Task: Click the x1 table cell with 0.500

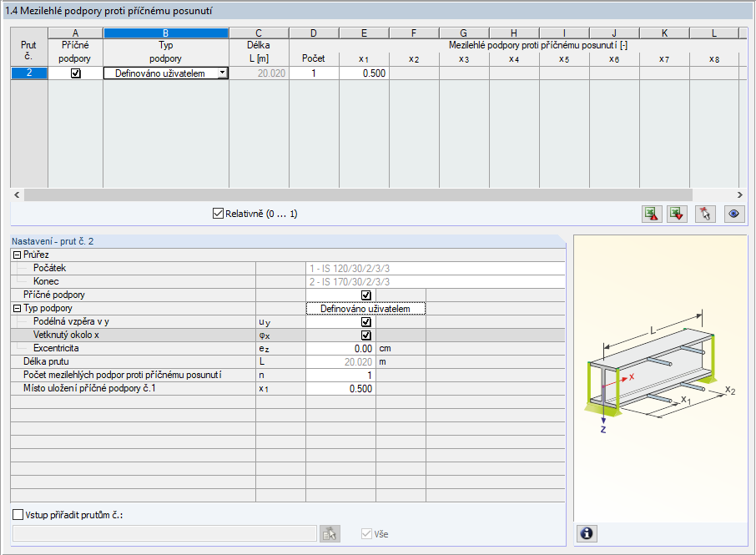Action: click(x=364, y=73)
